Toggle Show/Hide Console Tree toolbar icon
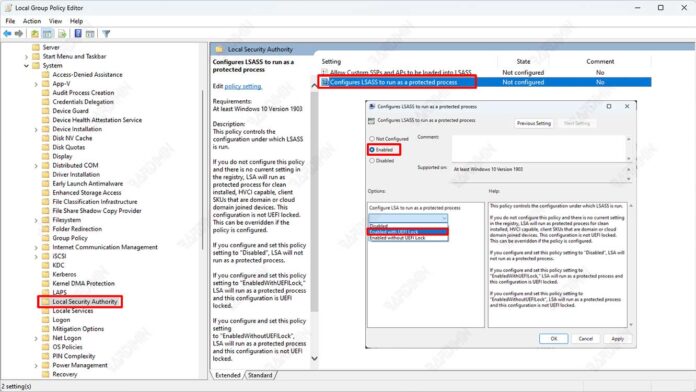 pos(47,33)
